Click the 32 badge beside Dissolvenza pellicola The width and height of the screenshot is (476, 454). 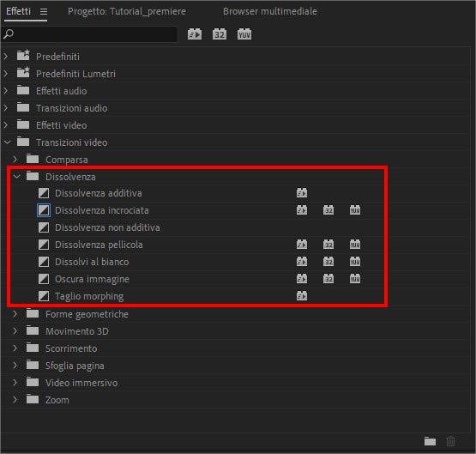coord(328,245)
